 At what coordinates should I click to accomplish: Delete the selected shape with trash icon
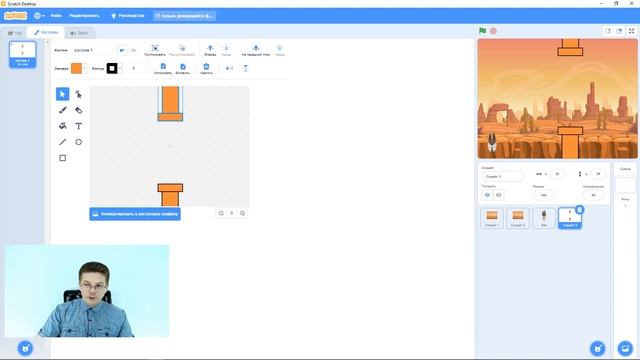(x=207, y=68)
